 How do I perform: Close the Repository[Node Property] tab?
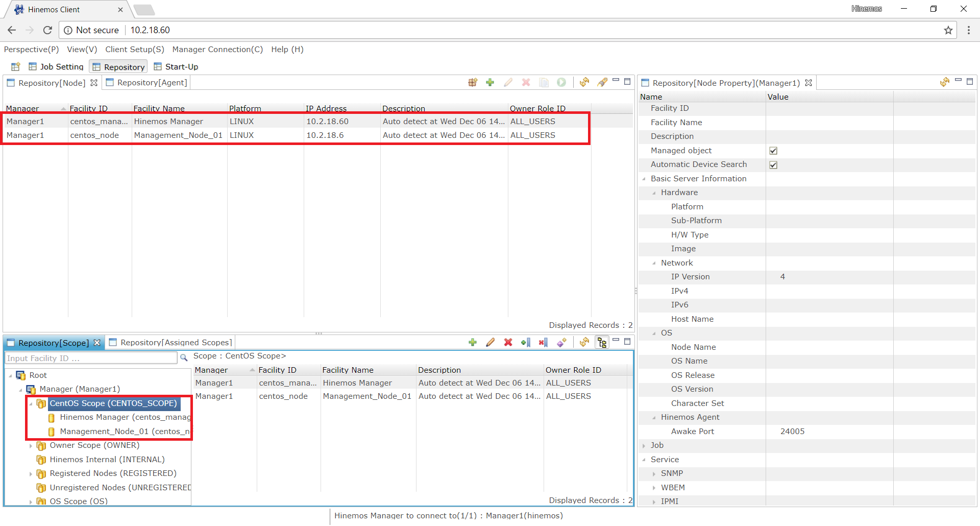pos(808,83)
